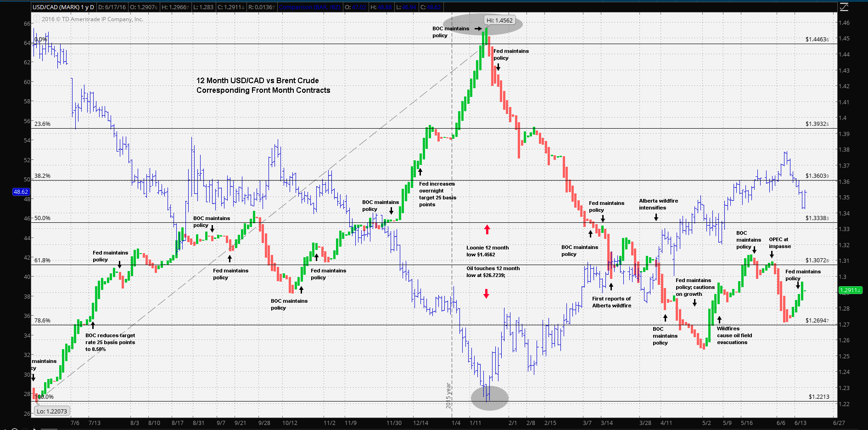Click the 61.8% Fibonacci level label

point(42,260)
